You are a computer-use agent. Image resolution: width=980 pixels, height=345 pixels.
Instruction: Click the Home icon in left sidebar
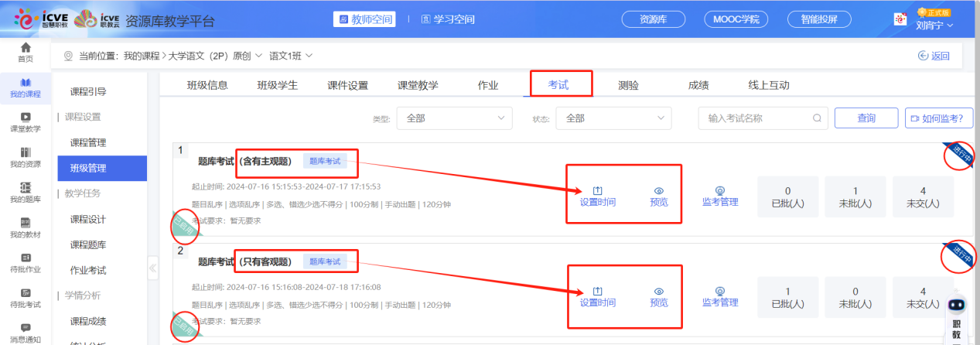[26, 48]
